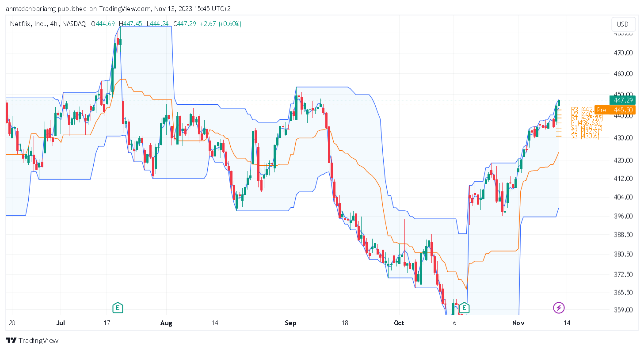Click the October earnings 'E' marker
Viewport: 644px width, 350px height.
coord(465,307)
